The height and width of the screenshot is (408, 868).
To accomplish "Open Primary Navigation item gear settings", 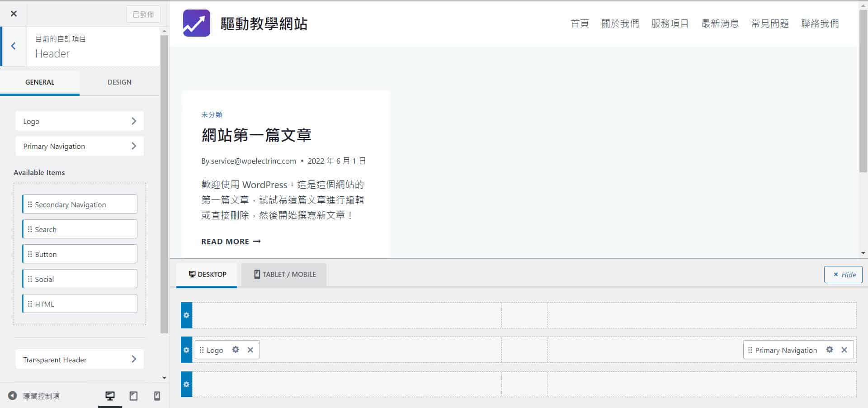I will click(830, 350).
